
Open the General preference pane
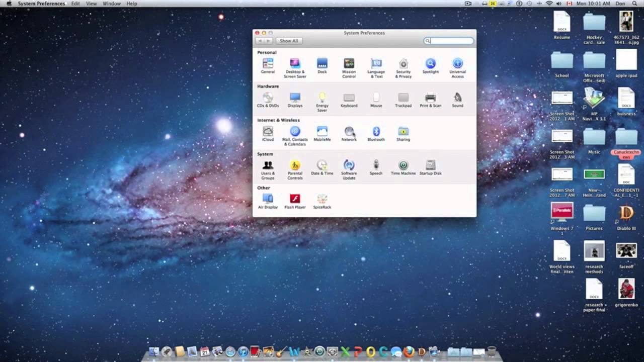click(x=268, y=66)
